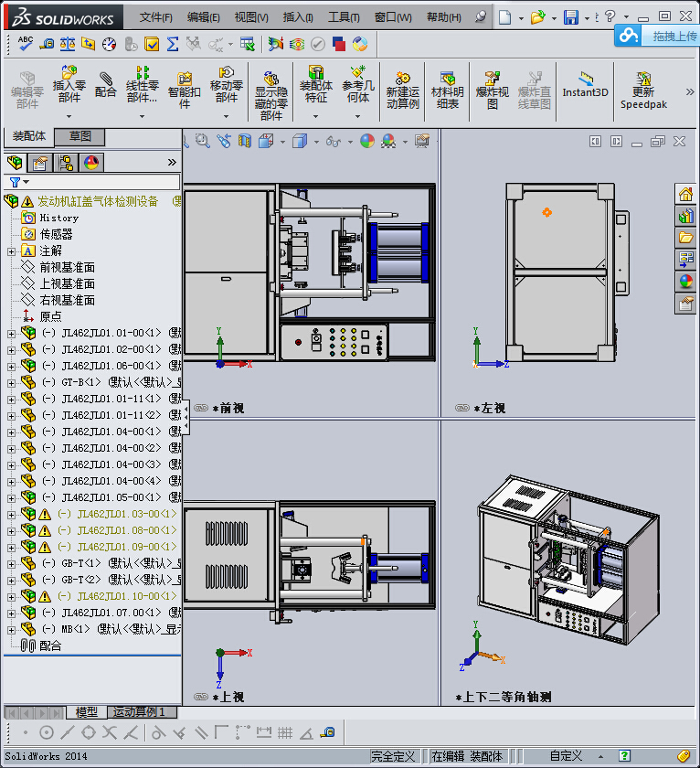The image size is (700, 768).
Task: Open Assembly Features dropdown arrow
Action: pyautogui.click(x=316, y=117)
